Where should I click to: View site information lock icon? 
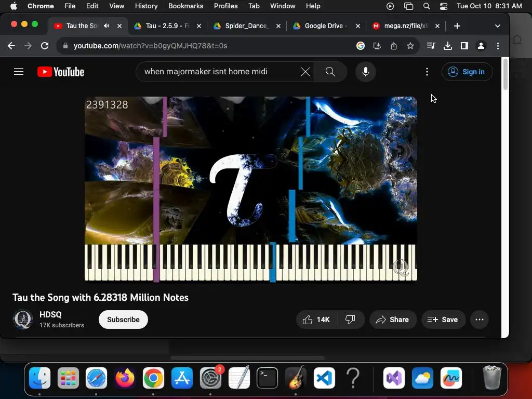click(65, 46)
